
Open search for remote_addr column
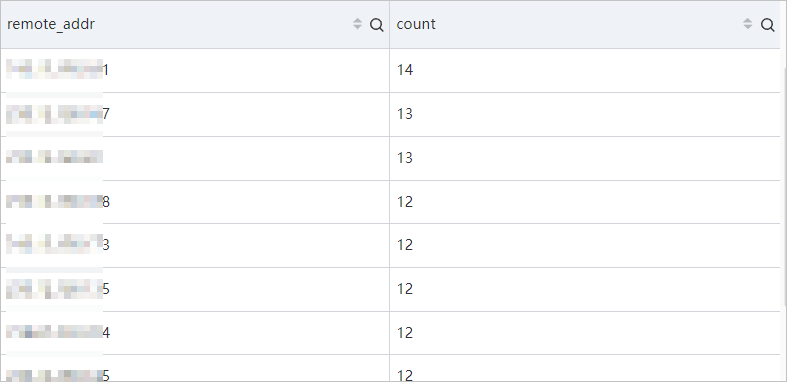[376, 25]
